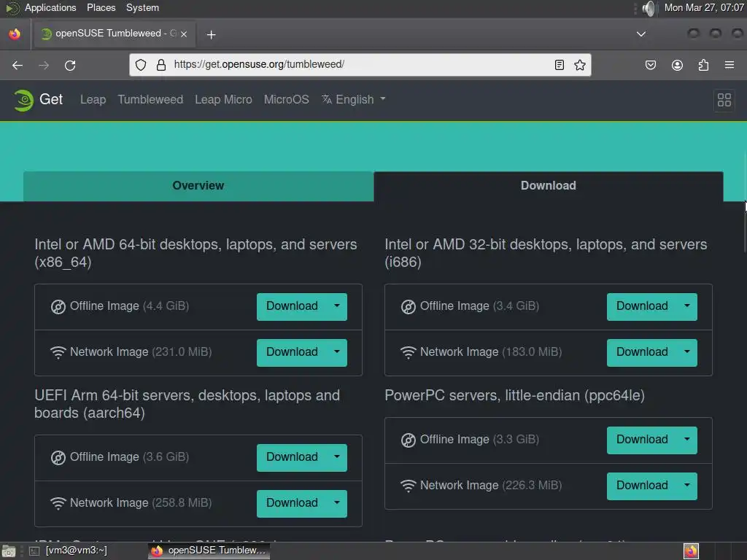Download aarch64 Offline Image 3.6 GiB

click(x=292, y=457)
